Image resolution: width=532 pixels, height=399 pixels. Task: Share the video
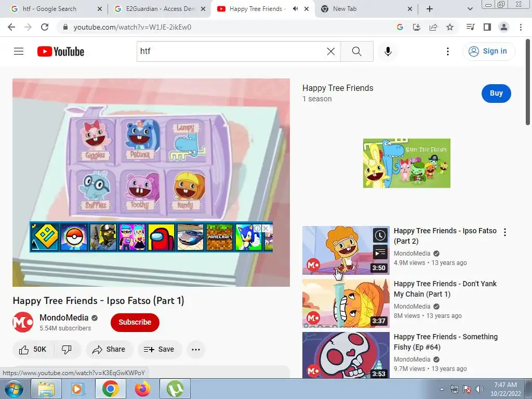click(x=109, y=350)
